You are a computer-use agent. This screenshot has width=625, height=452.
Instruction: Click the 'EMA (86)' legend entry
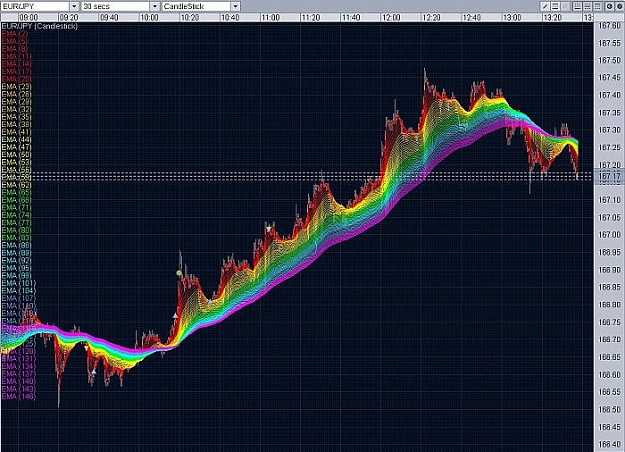(16, 246)
